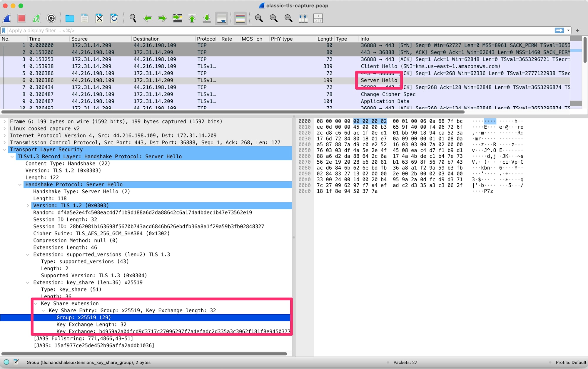
Task: Collapse Key Share Entry x25519 node
Action: 43,311
